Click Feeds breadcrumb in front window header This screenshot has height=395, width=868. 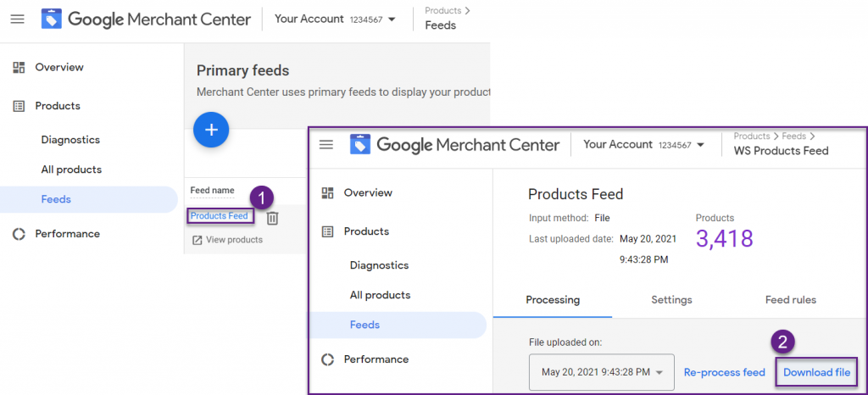793,136
